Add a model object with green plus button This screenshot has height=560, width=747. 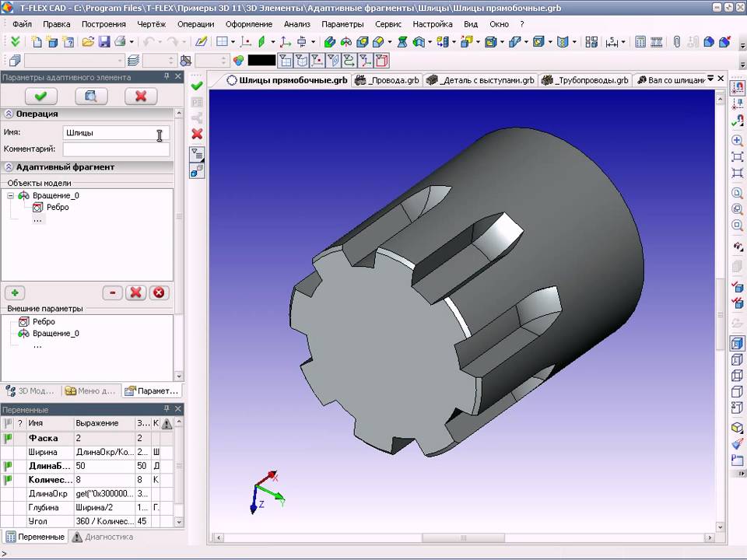point(15,292)
